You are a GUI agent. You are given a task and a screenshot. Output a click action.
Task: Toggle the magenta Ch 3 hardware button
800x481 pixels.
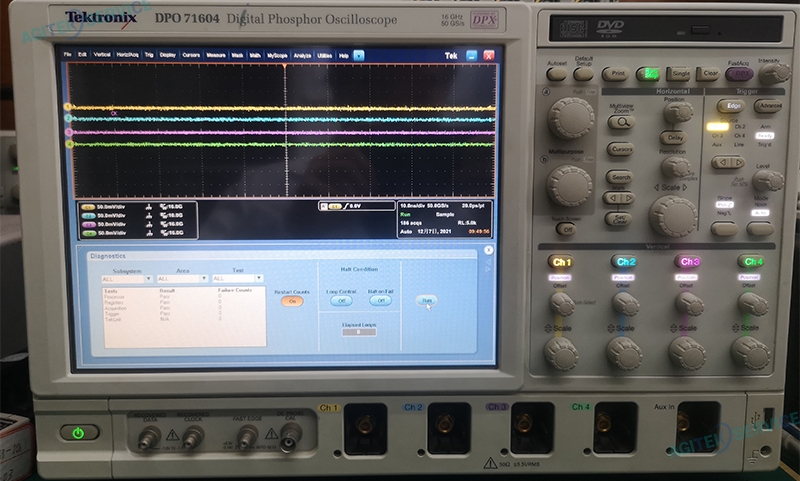pos(689,262)
